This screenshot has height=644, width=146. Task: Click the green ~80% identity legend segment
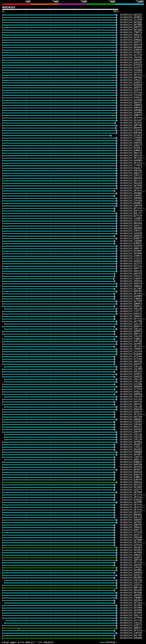tap(101, 4)
